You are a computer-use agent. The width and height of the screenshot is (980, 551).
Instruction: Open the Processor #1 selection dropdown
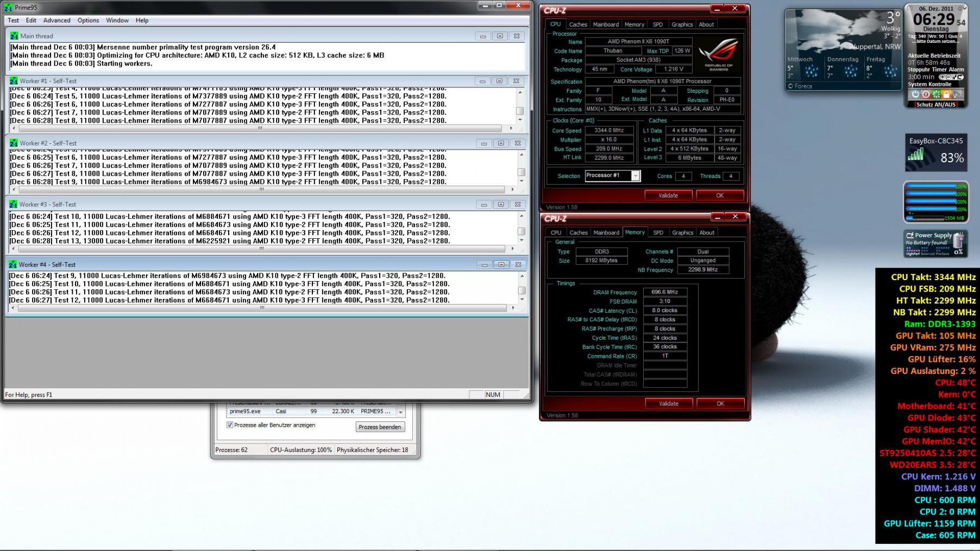[635, 176]
